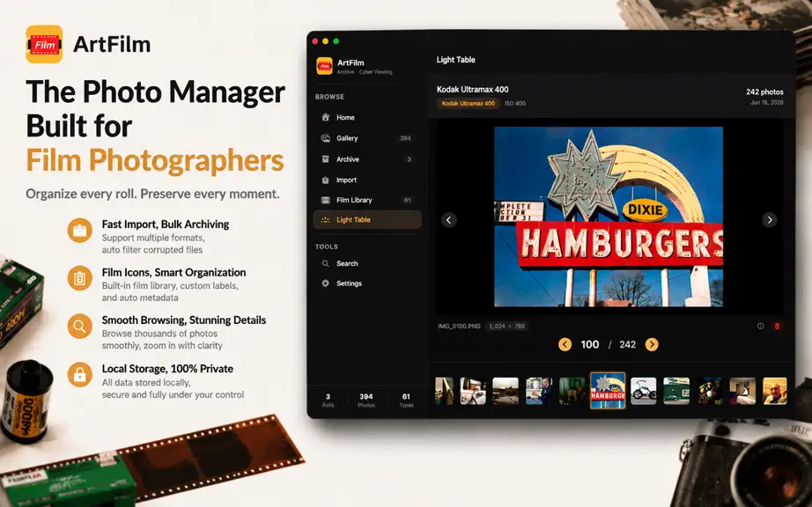Screen dimensions: 812x507
Task: Click the Film Library film-strip icon
Action: [x=325, y=200]
